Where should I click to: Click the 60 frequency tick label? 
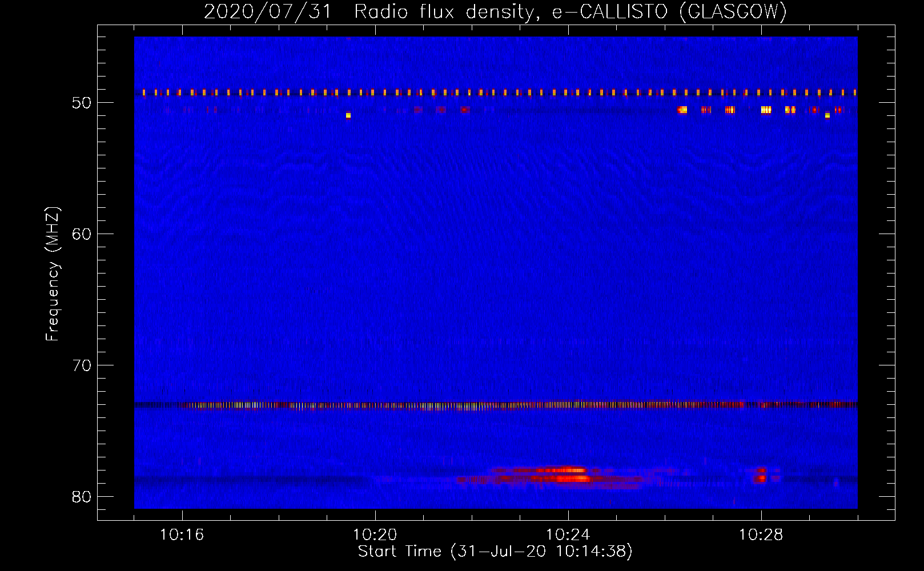[x=82, y=234]
